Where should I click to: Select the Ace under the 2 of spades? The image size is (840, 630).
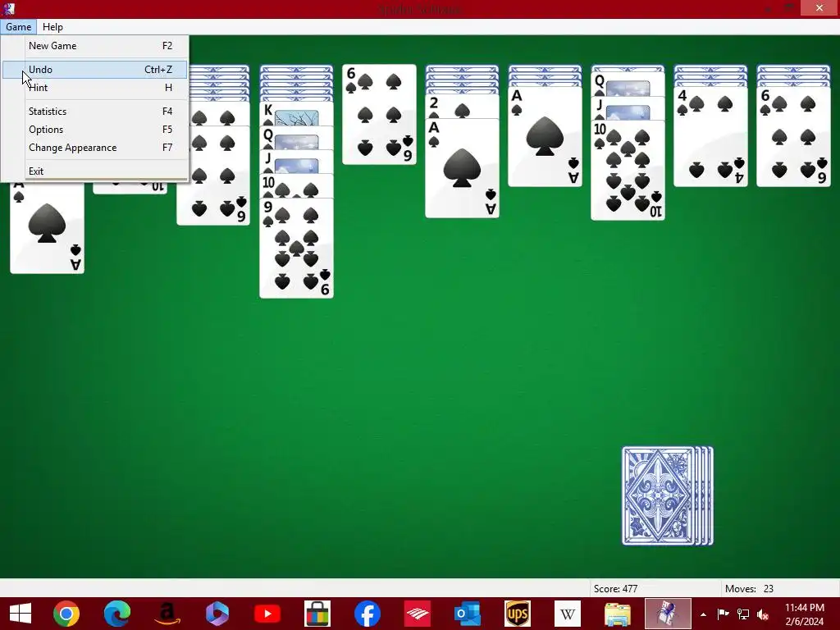[x=462, y=168]
